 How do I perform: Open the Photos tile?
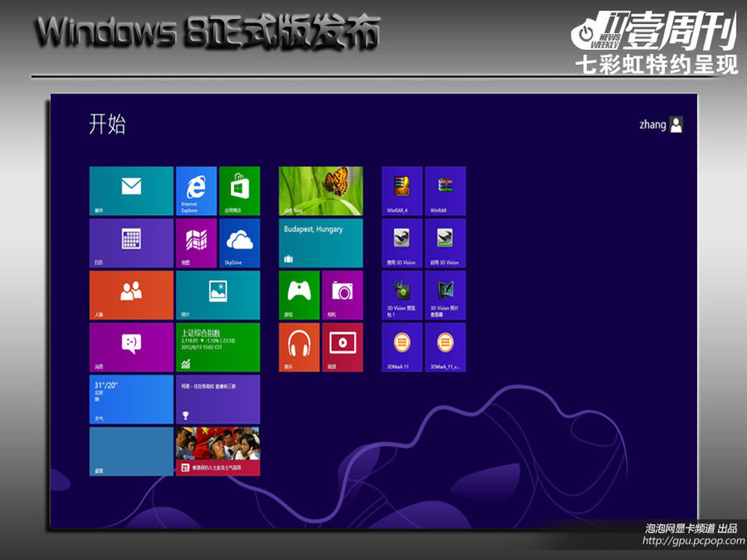point(218,295)
